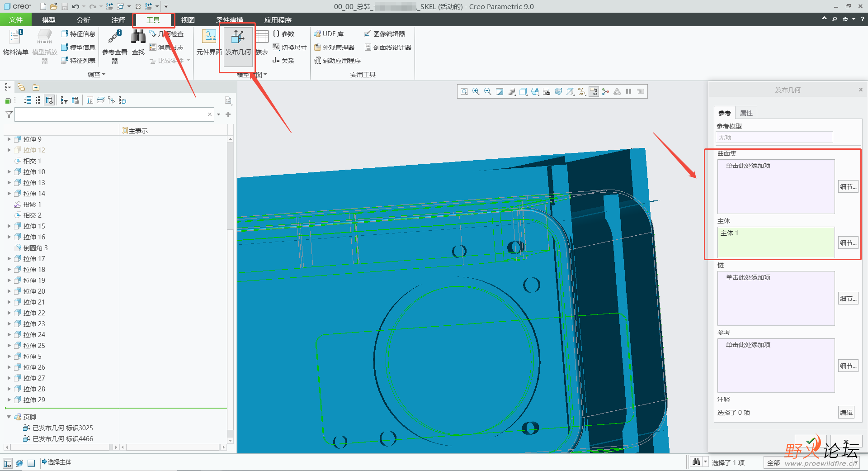Click the 编辑 button for annotations

click(x=846, y=413)
